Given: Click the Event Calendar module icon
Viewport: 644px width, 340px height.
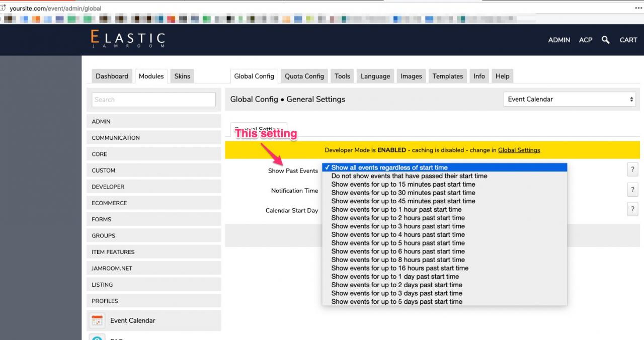Looking at the screenshot, I should coord(97,320).
